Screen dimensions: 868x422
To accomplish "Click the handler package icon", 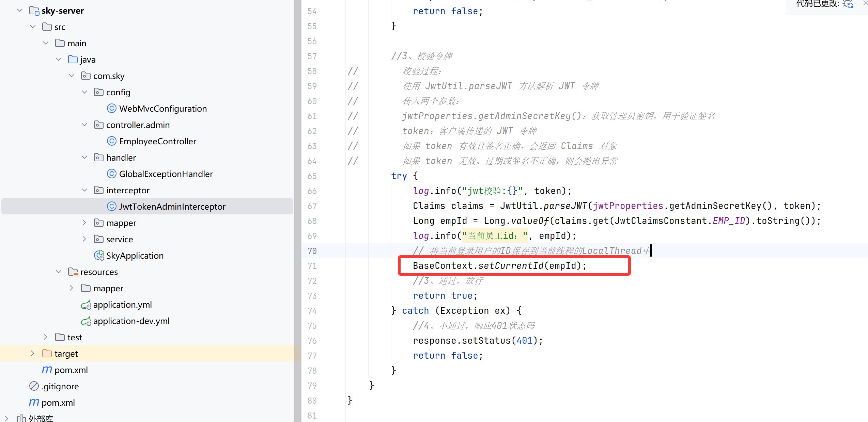I will tap(99, 158).
